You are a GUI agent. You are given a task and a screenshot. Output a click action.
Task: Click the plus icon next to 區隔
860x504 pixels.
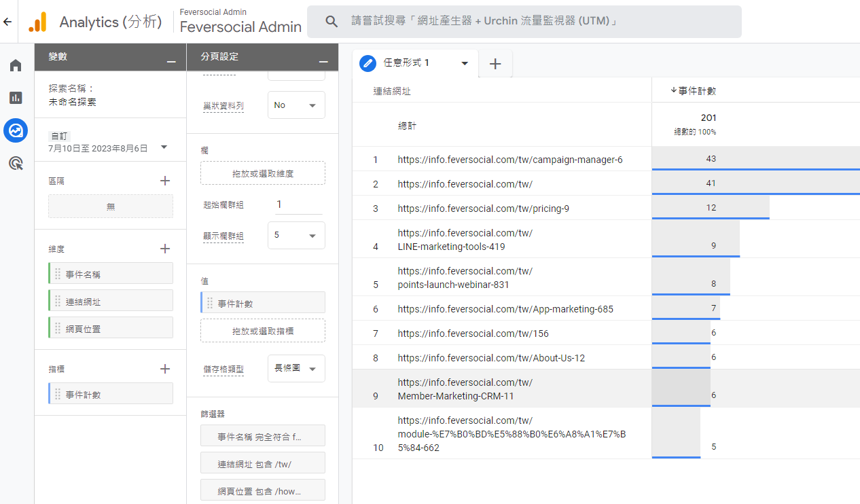(x=164, y=181)
